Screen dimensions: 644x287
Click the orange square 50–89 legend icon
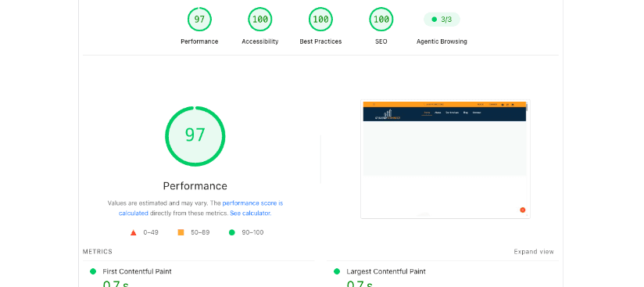(x=181, y=232)
